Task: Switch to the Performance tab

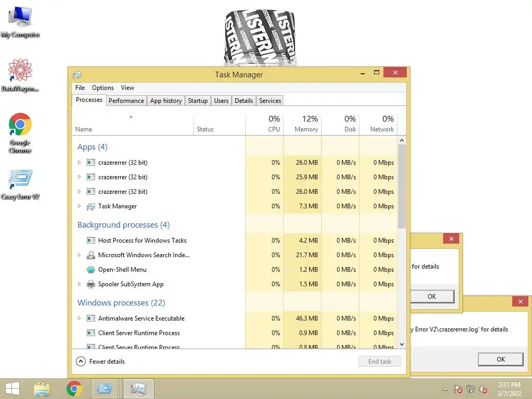Action: pyautogui.click(x=126, y=101)
